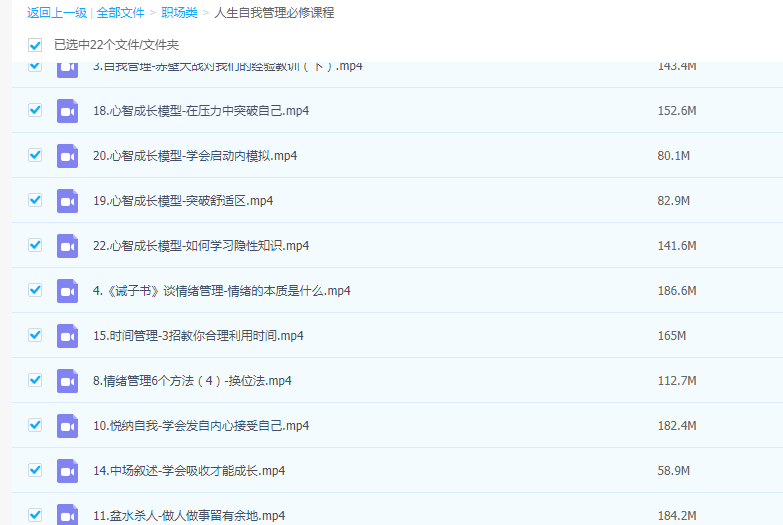783x525 pixels.
Task: Open 全部文件 breadcrumb link
Action: 121,13
